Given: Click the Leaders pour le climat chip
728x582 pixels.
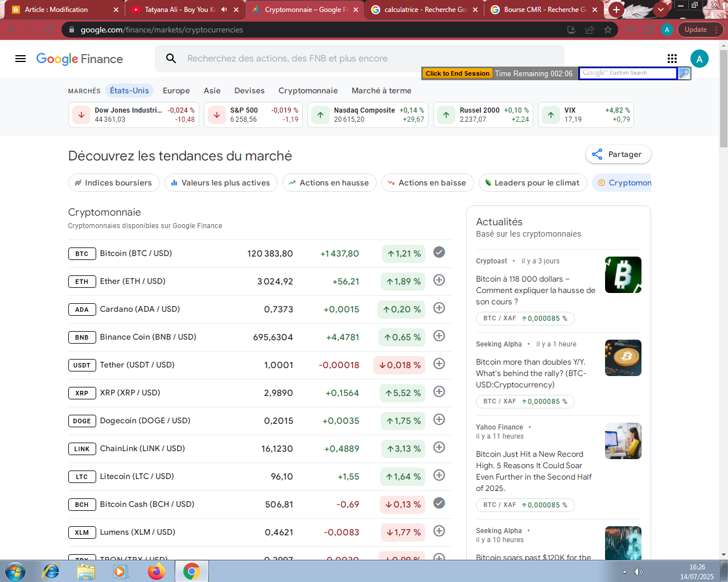Looking at the screenshot, I should pos(532,183).
